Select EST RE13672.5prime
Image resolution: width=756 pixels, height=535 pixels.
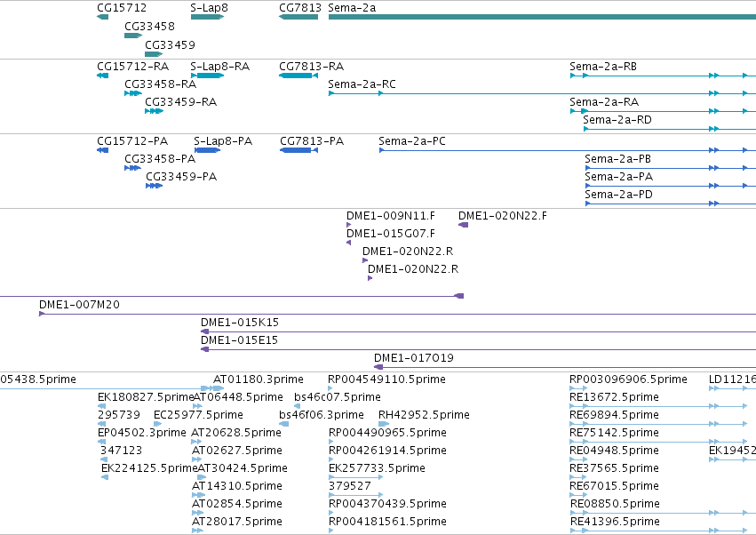click(657, 406)
